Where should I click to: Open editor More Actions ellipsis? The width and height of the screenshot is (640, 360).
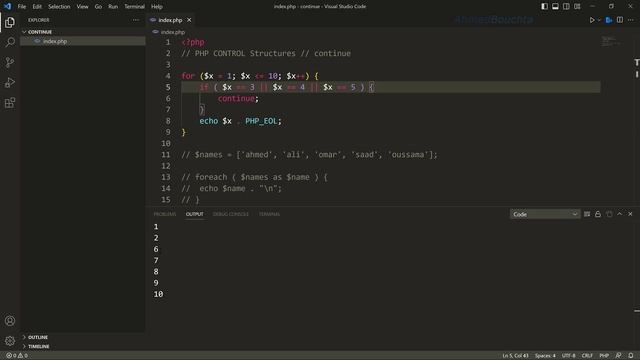[x=631, y=20]
